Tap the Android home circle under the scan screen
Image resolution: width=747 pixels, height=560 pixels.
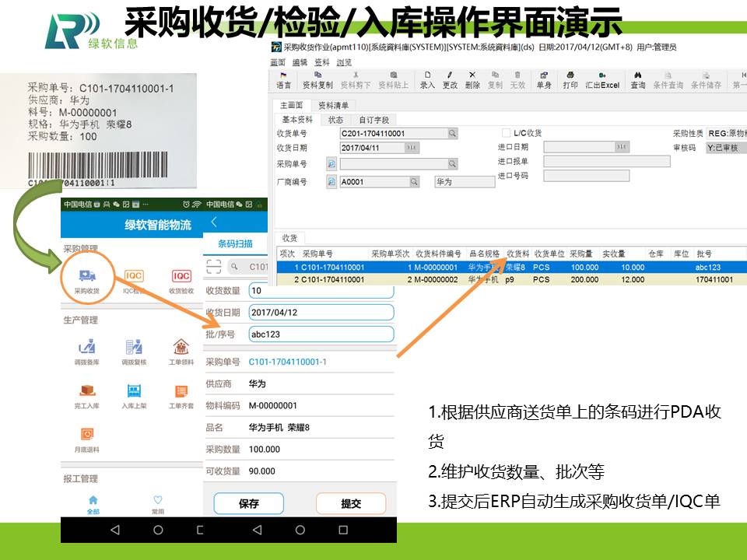click(300, 530)
